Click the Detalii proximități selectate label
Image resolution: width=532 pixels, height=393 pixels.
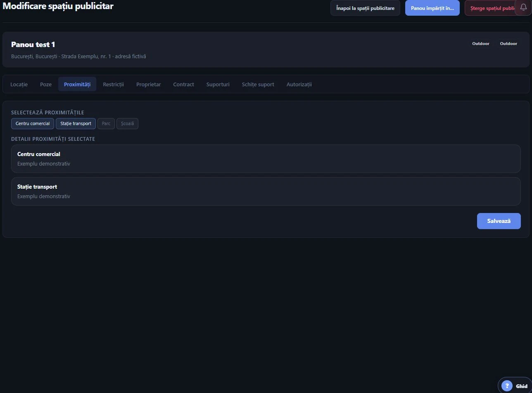pos(53,139)
